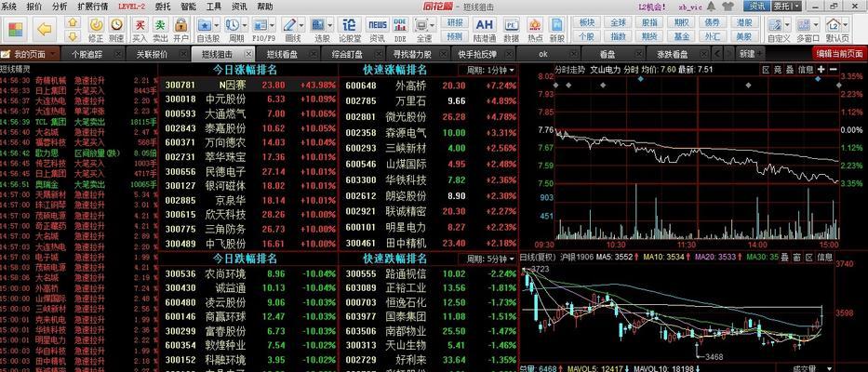Click the 港股 market button
The width and height of the screenshot is (868, 372).
[x=744, y=22]
